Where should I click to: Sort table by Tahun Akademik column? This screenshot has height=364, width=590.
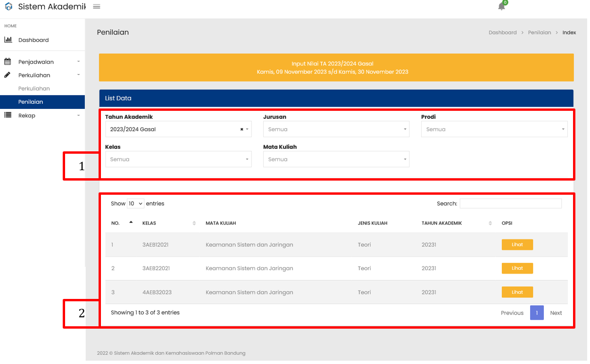[490, 223]
